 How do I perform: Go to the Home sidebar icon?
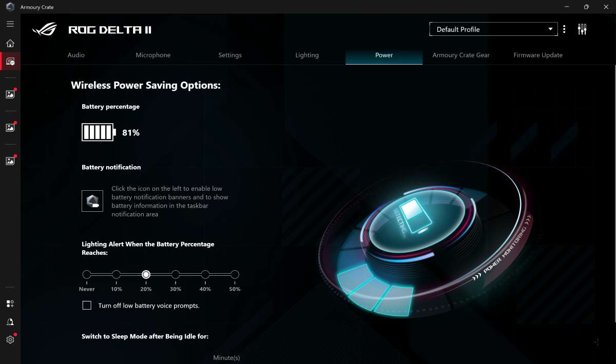(10, 43)
